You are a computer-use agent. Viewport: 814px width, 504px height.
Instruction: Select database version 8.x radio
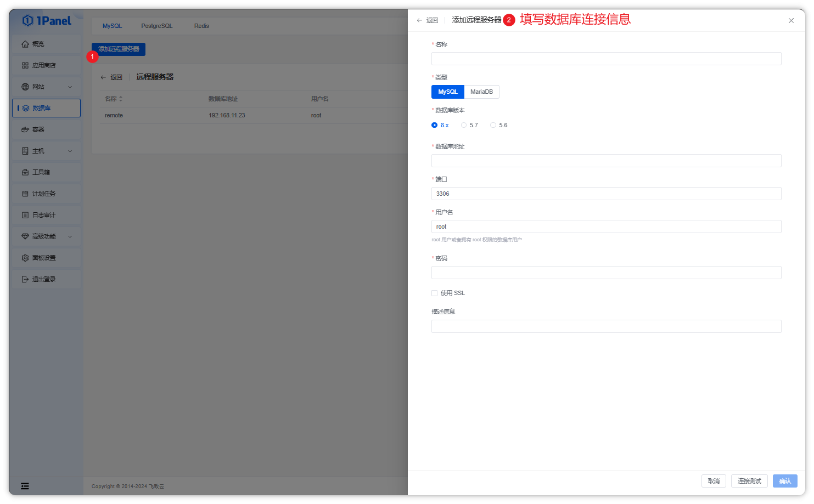tap(434, 125)
